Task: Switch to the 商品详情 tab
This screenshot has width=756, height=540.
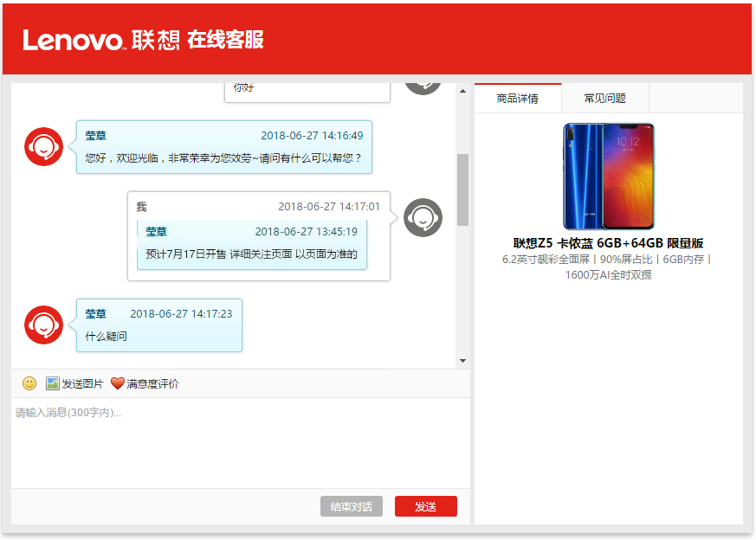Action: pos(518,99)
